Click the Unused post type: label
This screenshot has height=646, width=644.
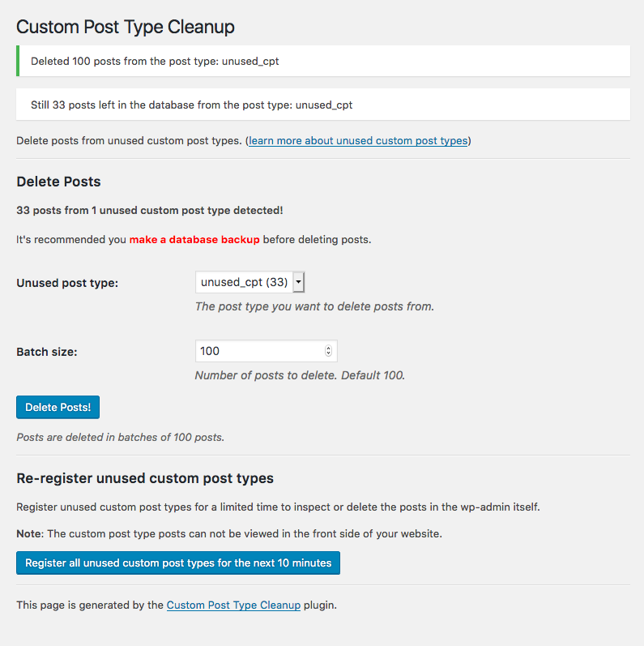click(x=67, y=283)
